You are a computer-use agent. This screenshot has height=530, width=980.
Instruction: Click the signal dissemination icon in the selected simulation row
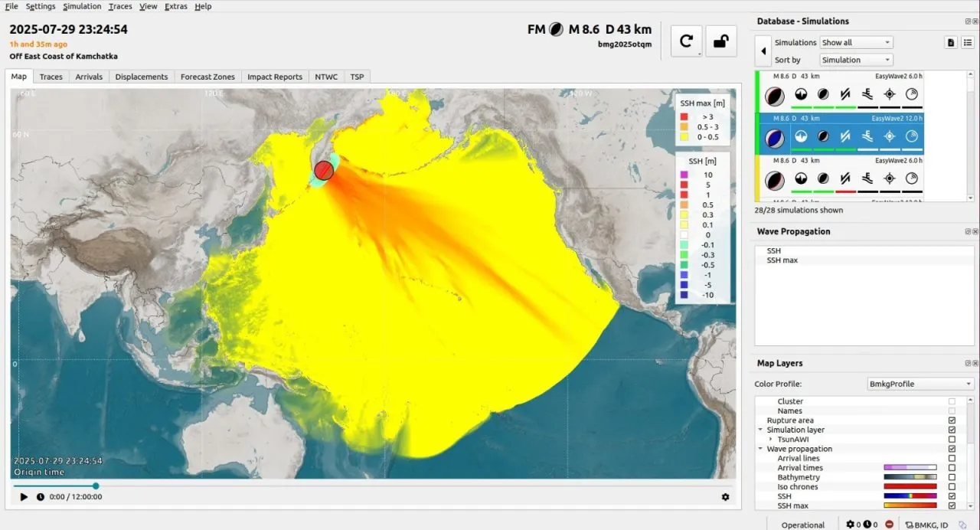point(912,135)
